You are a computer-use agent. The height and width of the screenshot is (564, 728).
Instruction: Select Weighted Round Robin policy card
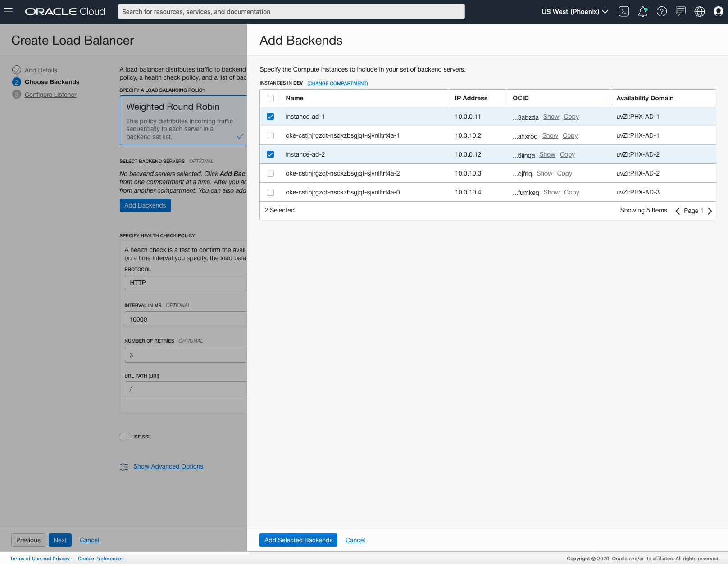pos(183,121)
